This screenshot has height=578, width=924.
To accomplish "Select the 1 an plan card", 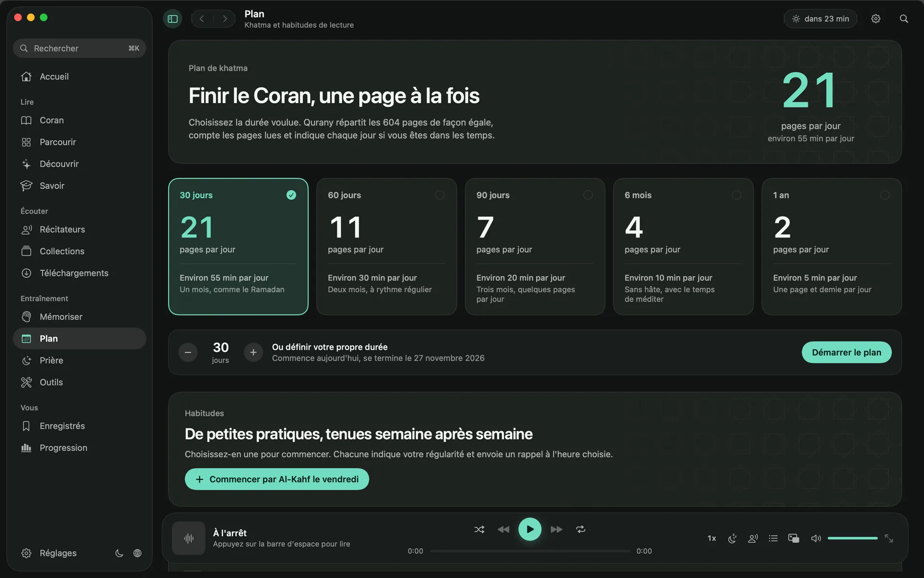I will pyautogui.click(x=832, y=247).
